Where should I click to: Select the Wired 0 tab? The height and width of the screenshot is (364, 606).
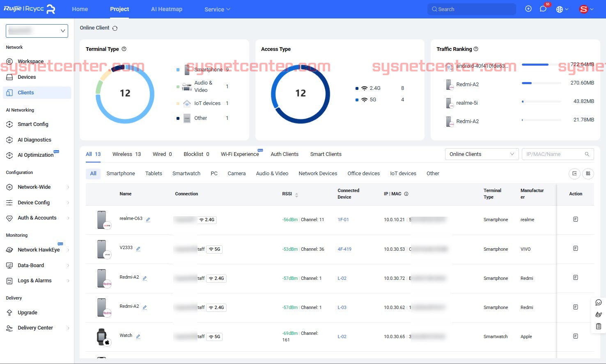pyautogui.click(x=162, y=154)
